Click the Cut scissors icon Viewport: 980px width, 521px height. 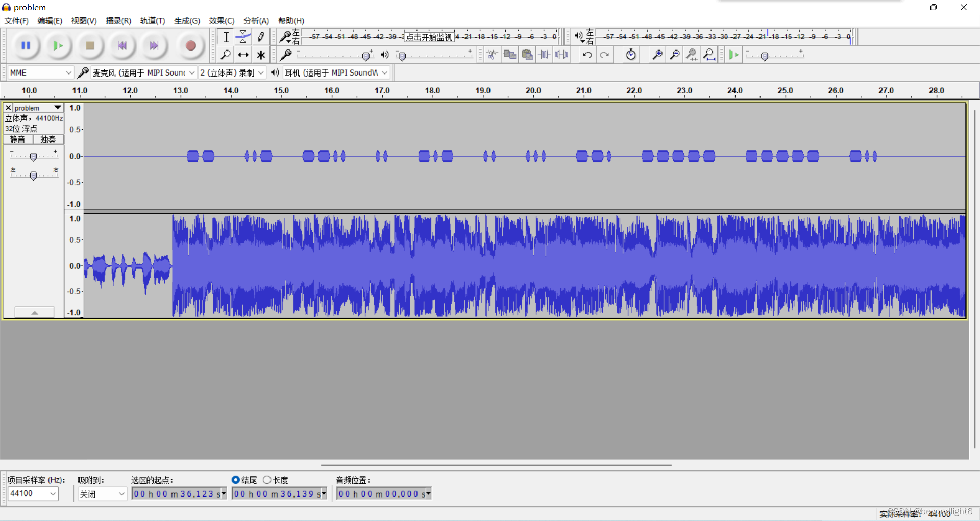(x=492, y=55)
